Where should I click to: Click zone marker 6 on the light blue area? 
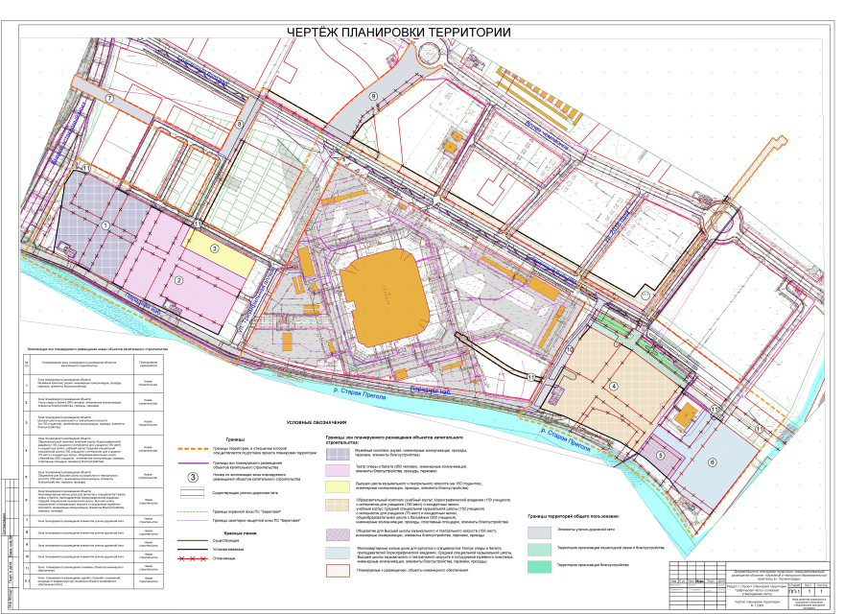[x=712, y=462]
